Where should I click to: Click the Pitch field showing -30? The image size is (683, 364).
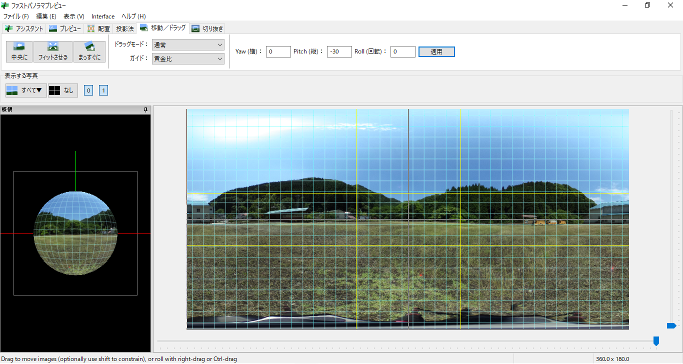339,52
